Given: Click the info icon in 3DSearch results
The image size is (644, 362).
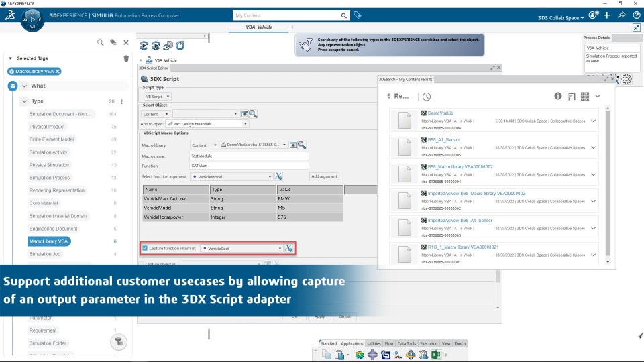Looking at the screenshot, I should coord(557,96).
